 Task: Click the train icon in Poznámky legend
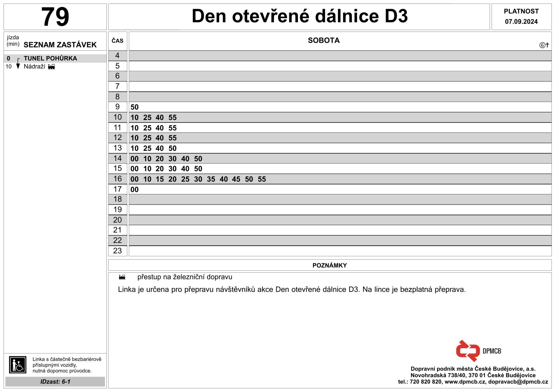coord(122,277)
